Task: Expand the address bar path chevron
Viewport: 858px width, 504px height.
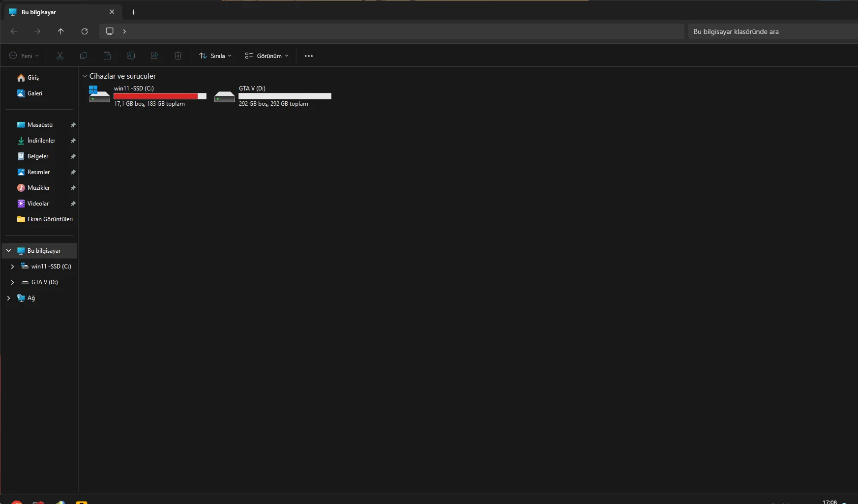Action: (124, 31)
